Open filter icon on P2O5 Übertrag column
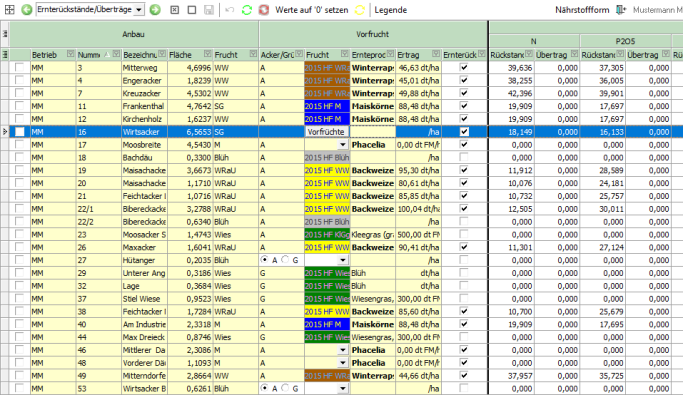This screenshot has width=683, height=395. 666,54
